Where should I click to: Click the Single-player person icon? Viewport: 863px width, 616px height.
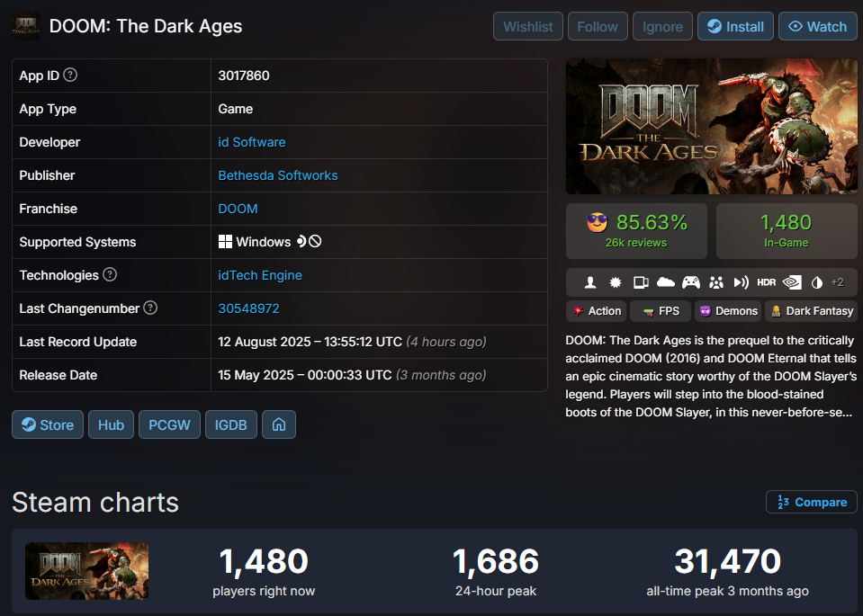tap(590, 282)
